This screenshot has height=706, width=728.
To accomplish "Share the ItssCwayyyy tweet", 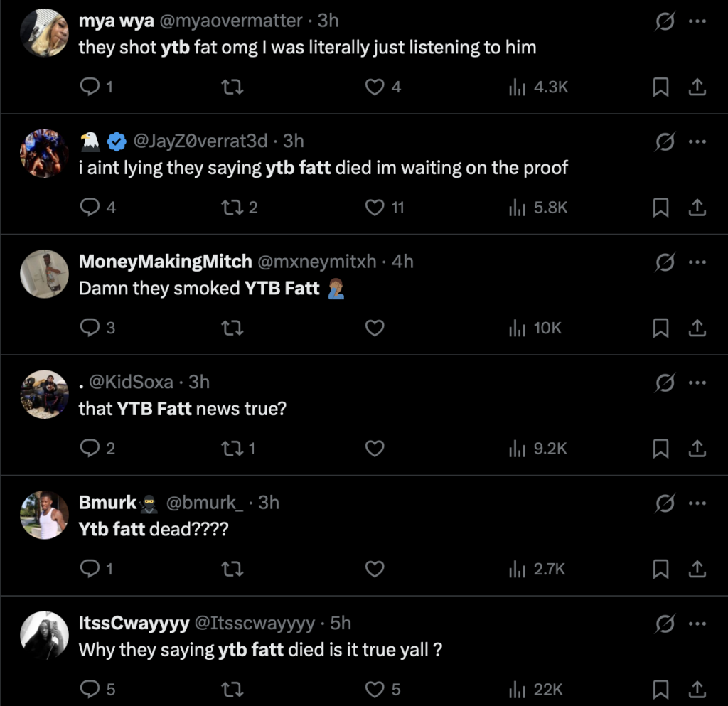I will coord(697,690).
